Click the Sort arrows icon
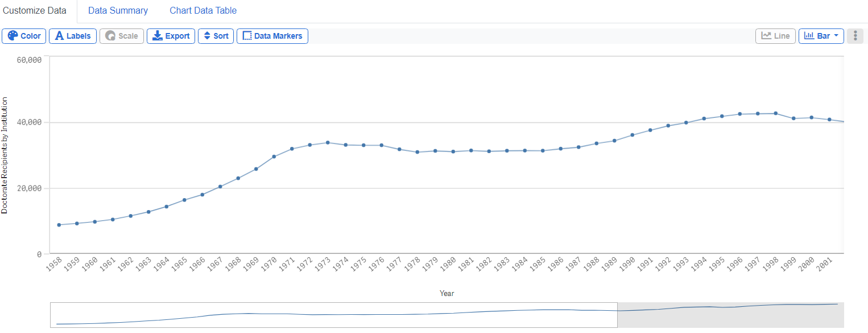Screen dimensions: 868x333 click(206, 36)
